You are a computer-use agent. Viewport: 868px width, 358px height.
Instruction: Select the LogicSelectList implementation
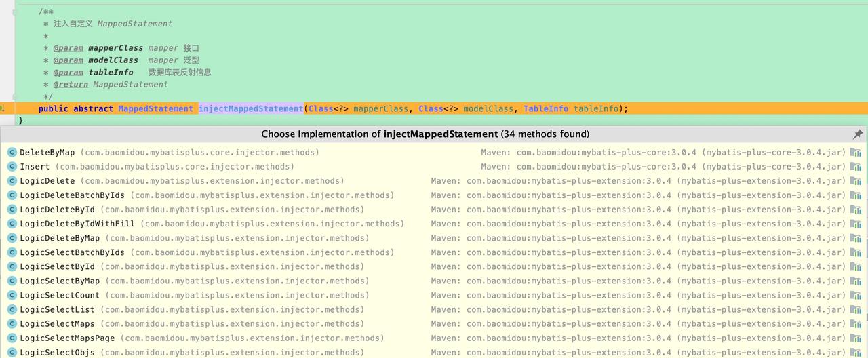point(57,310)
